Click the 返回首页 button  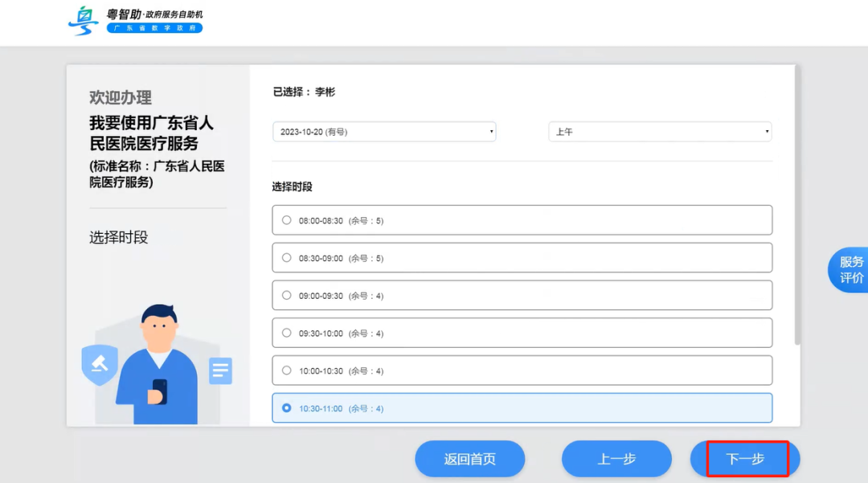click(469, 458)
